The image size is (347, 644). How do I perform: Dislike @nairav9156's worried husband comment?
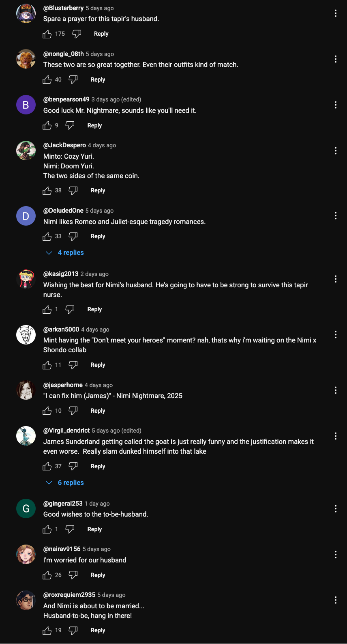tap(73, 575)
